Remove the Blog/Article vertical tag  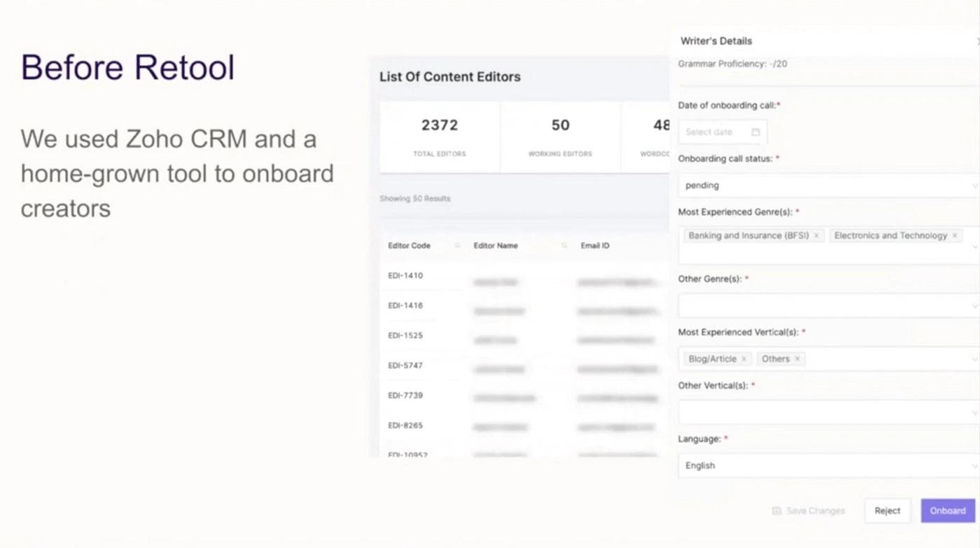(x=743, y=359)
